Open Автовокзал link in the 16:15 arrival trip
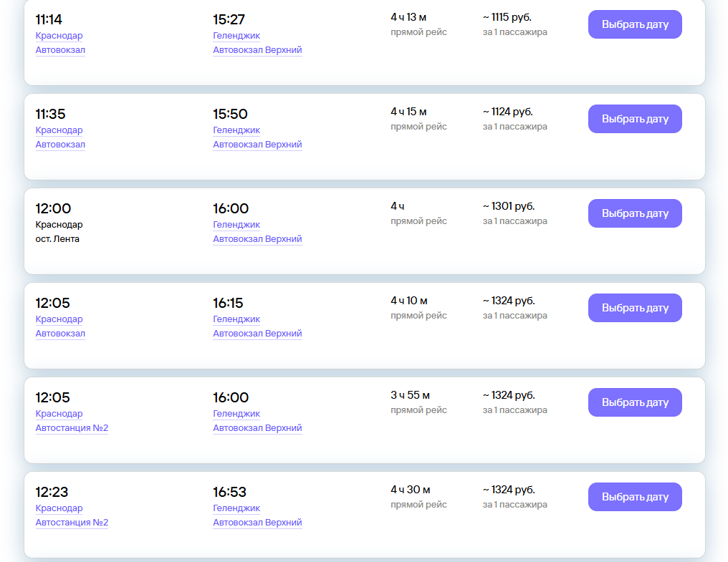This screenshot has width=728, height=562. 60,334
